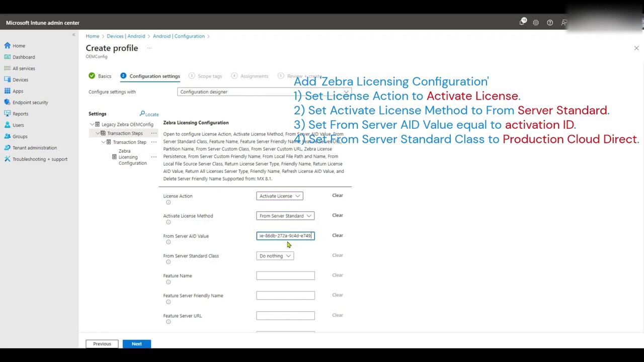Focus the From Server AID Value field
Viewport: 644px width, 362px height.
coord(285,236)
